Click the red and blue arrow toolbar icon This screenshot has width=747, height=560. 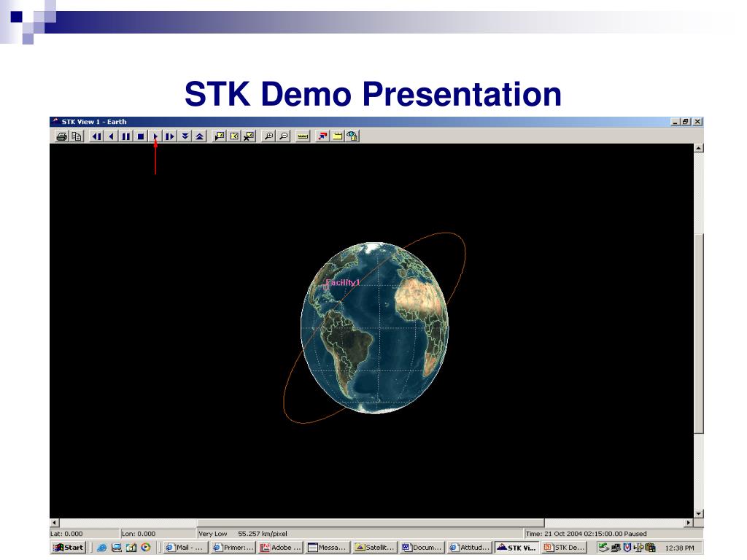click(x=322, y=136)
